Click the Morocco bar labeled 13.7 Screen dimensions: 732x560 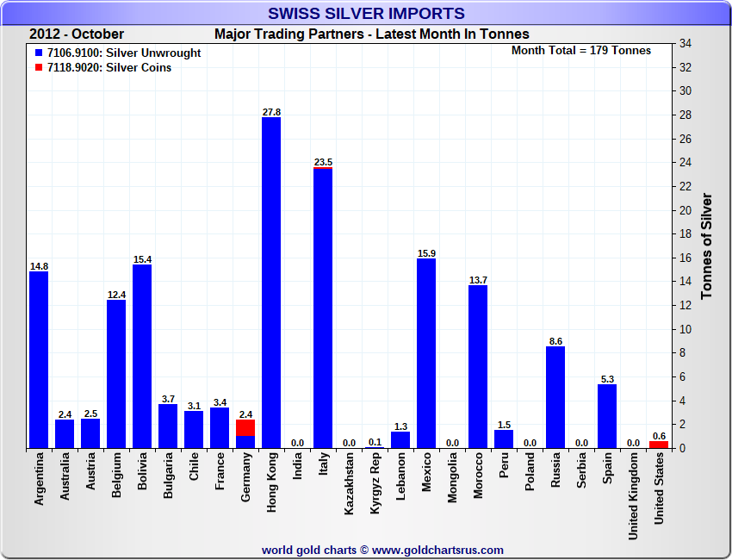click(x=478, y=366)
